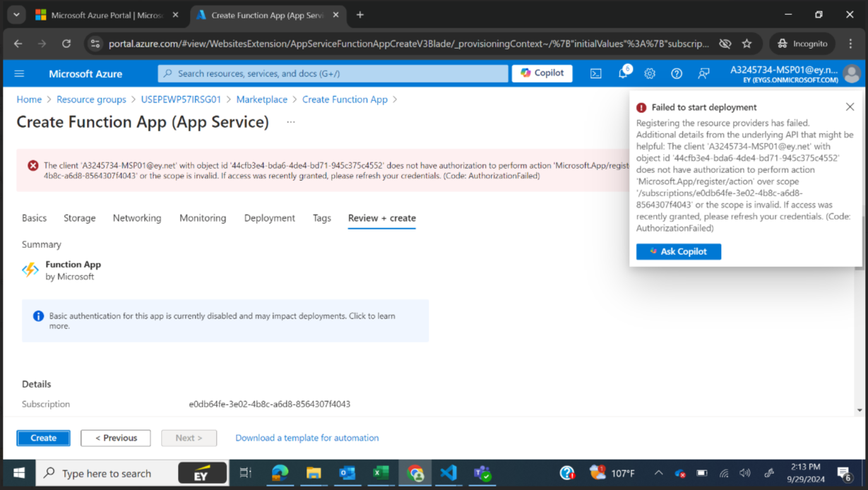This screenshot has width=868, height=490.
Task: Click Download a template for automation
Action: (307, 438)
